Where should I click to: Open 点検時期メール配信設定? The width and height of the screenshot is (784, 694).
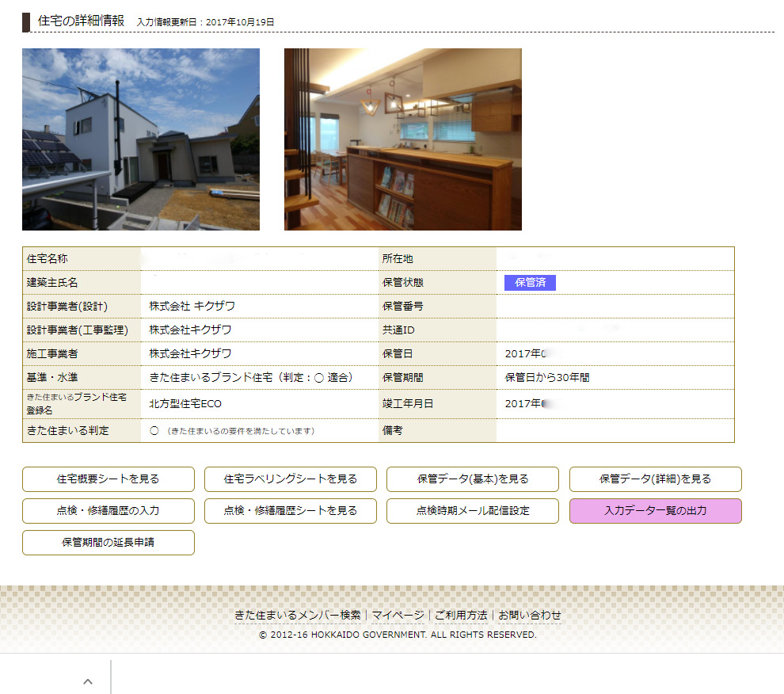[x=473, y=511]
